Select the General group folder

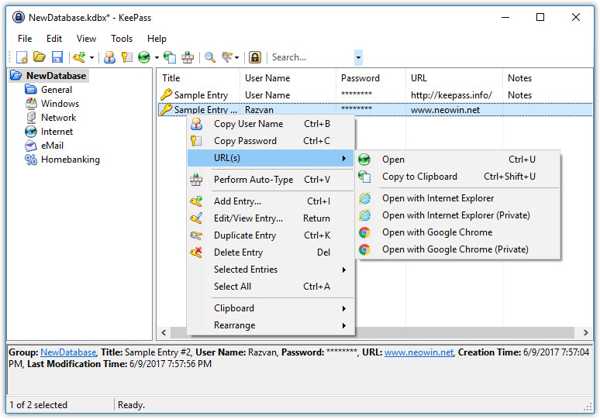(57, 90)
